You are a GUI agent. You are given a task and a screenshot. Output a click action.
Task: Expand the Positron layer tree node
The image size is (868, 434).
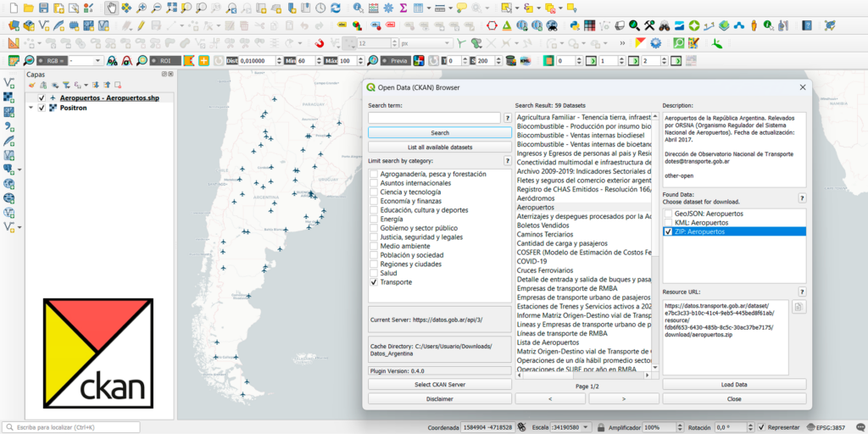click(31, 108)
